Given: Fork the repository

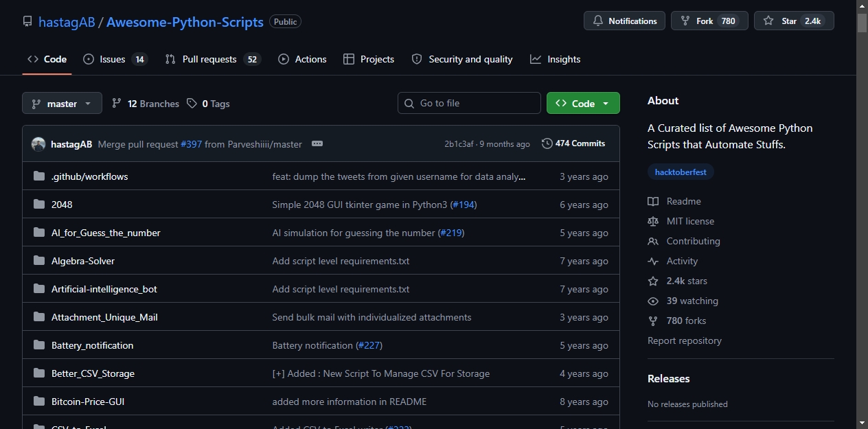Looking at the screenshot, I should tap(709, 21).
